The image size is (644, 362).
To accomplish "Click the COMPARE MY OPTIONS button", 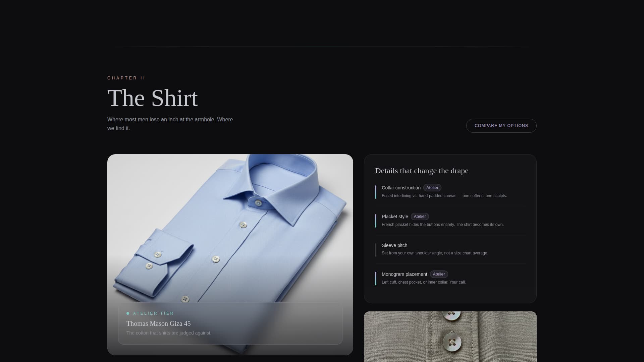I will [x=501, y=126].
